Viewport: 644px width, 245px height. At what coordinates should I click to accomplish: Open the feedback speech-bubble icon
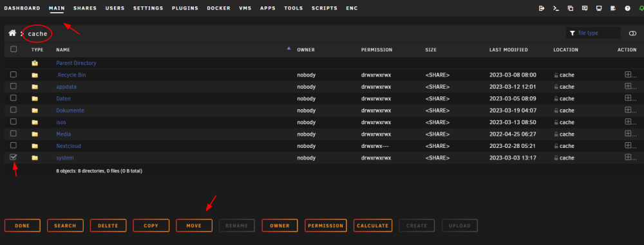585,8
